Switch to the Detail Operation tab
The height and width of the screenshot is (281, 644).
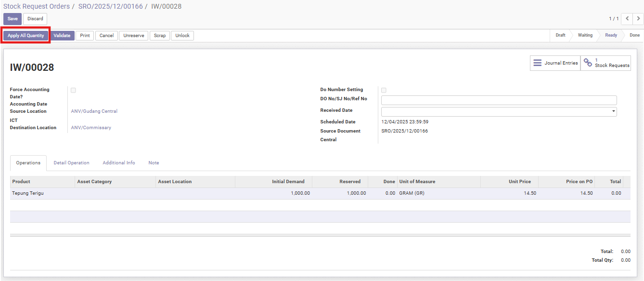pos(71,163)
